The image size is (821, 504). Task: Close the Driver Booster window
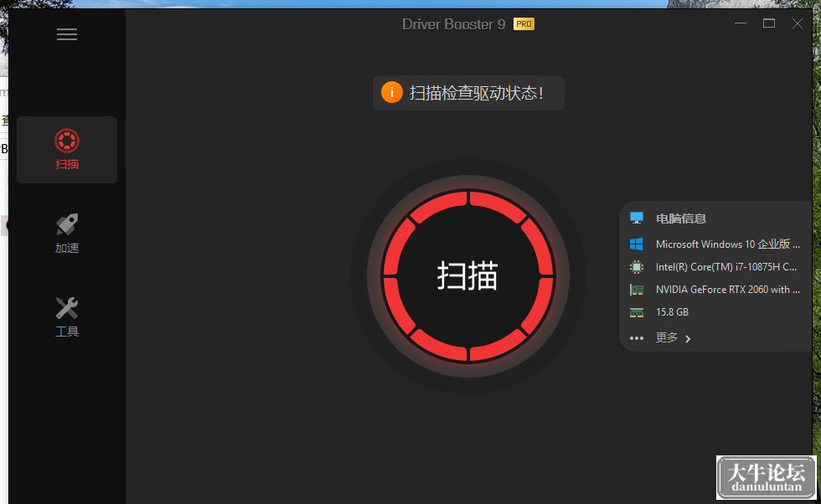tap(797, 23)
